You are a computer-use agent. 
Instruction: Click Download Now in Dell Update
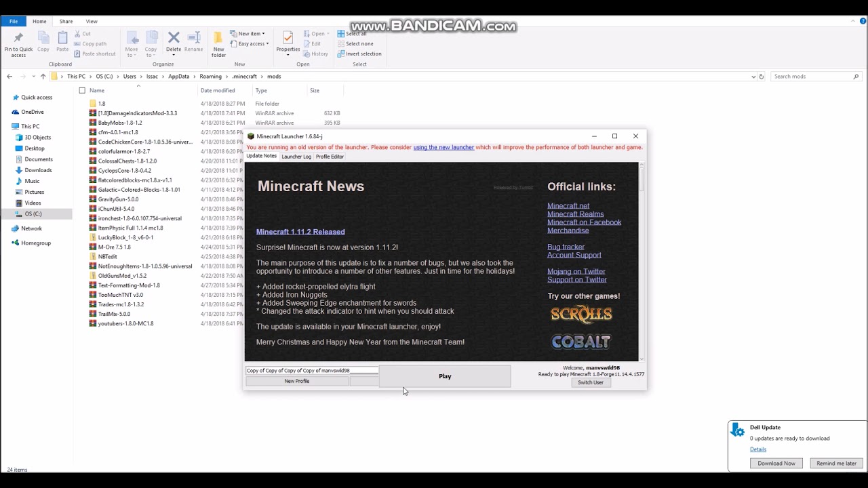[x=776, y=463]
